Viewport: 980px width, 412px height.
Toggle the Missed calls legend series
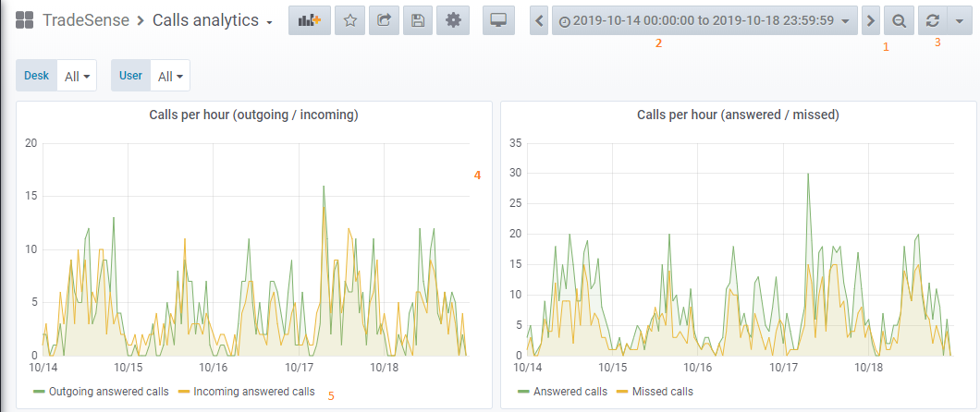coord(663,392)
